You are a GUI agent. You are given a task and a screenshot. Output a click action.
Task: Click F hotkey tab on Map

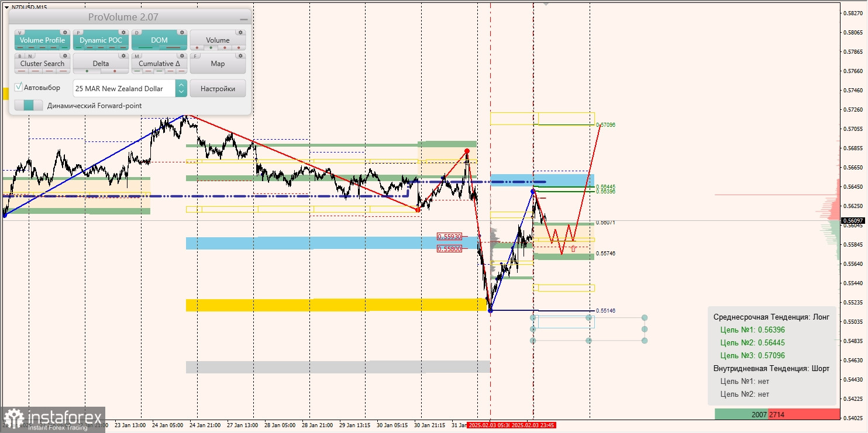[196, 56]
